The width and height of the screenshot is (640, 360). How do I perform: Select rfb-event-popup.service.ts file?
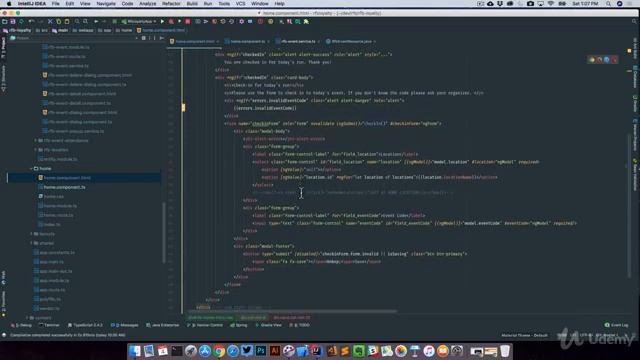coord(76,131)
